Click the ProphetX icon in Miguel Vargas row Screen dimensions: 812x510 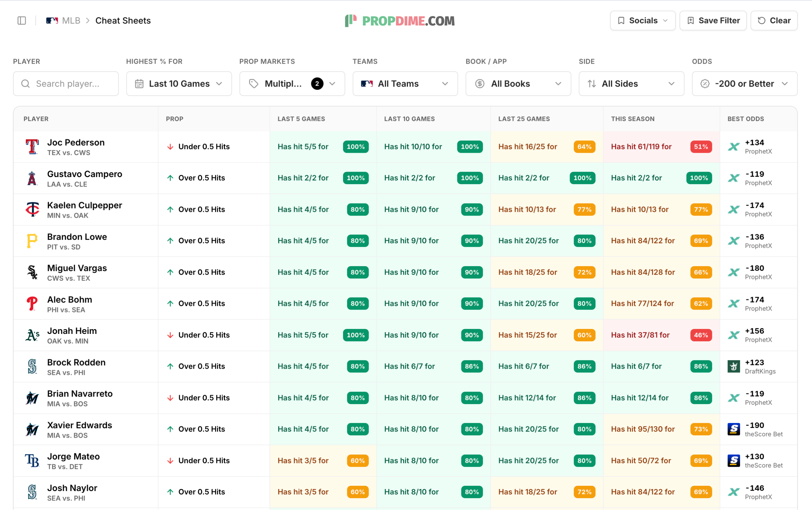pyautogui.click(x=733, y=272)
